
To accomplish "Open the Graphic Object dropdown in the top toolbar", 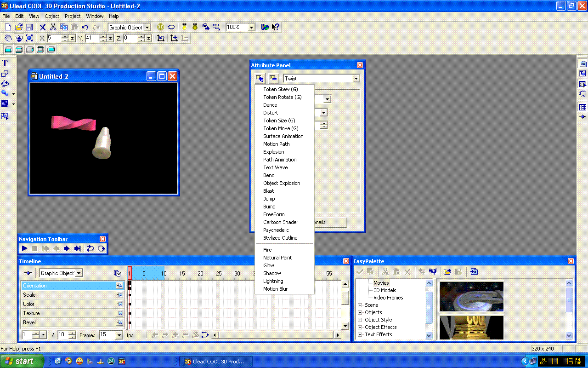I will [x=147, y=28].
